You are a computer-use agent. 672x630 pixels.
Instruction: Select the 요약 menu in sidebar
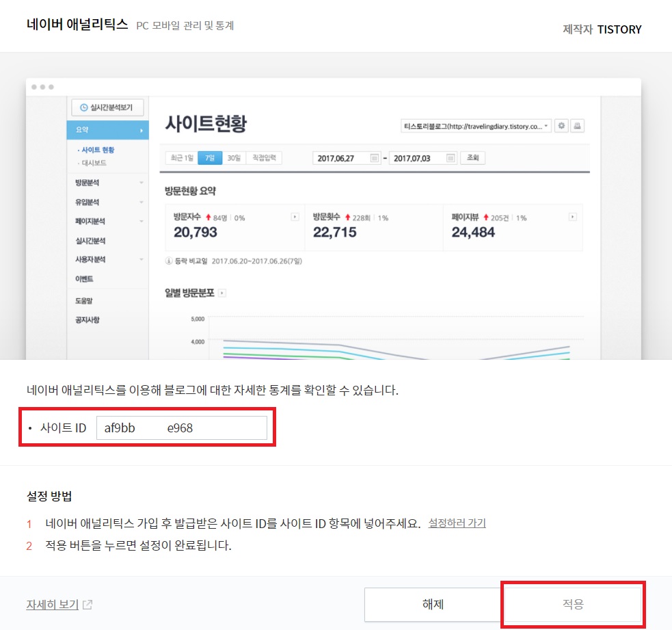[107, 129]
